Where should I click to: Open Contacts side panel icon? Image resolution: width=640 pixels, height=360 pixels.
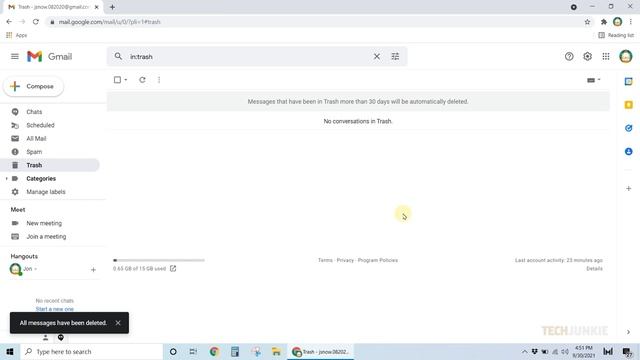click(629, 151)
